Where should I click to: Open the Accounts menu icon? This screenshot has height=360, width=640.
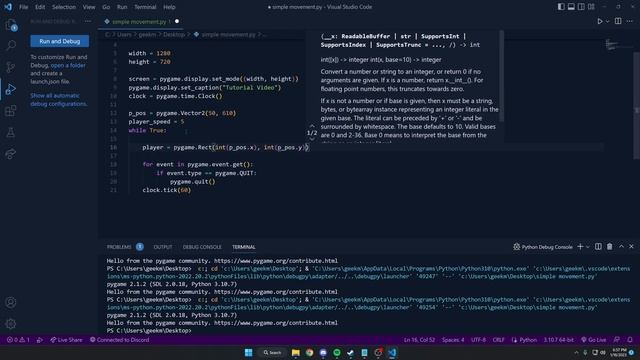[11, 302]
